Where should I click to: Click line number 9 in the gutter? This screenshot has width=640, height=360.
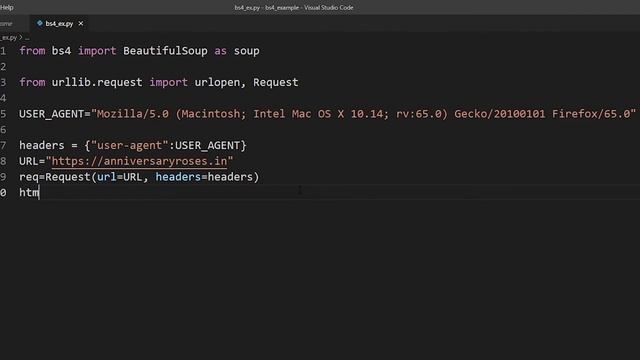click(x=3, y=177)
